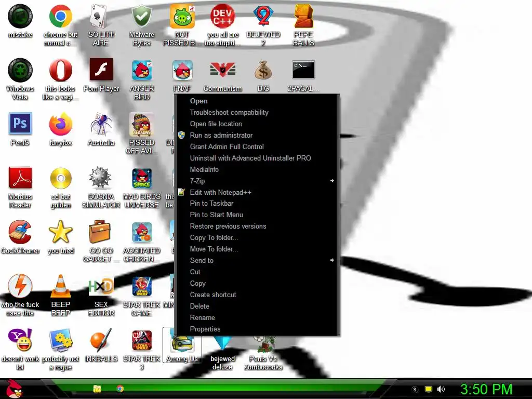Click the Australia spider solitaire icon
The image size is (532, 399).
tap(101, 124)
